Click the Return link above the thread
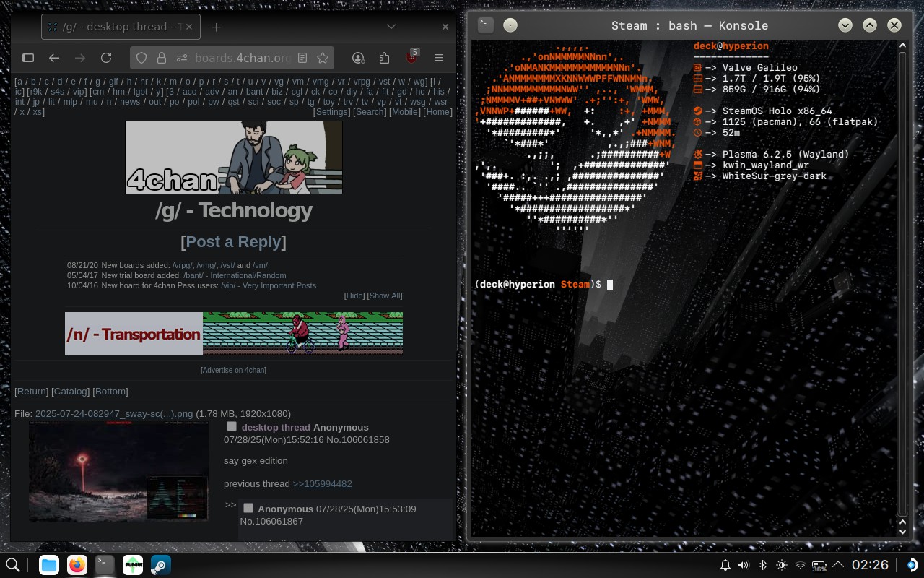 click(x=32, y=391)
